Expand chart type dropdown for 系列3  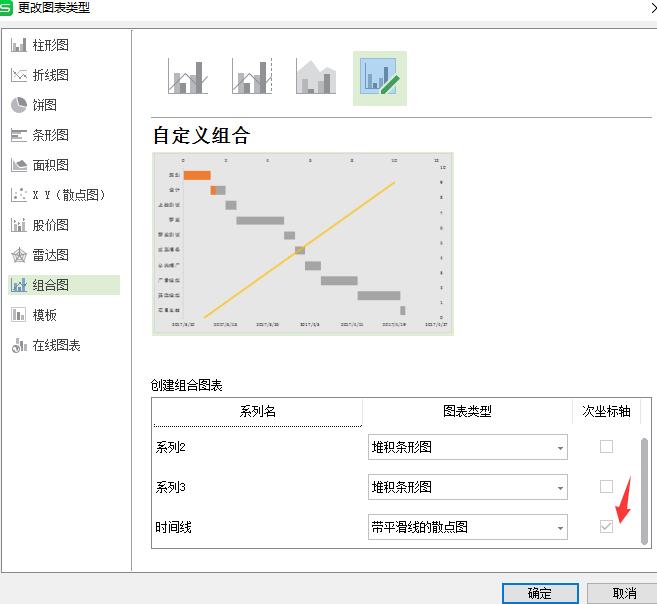pos(560,488)
